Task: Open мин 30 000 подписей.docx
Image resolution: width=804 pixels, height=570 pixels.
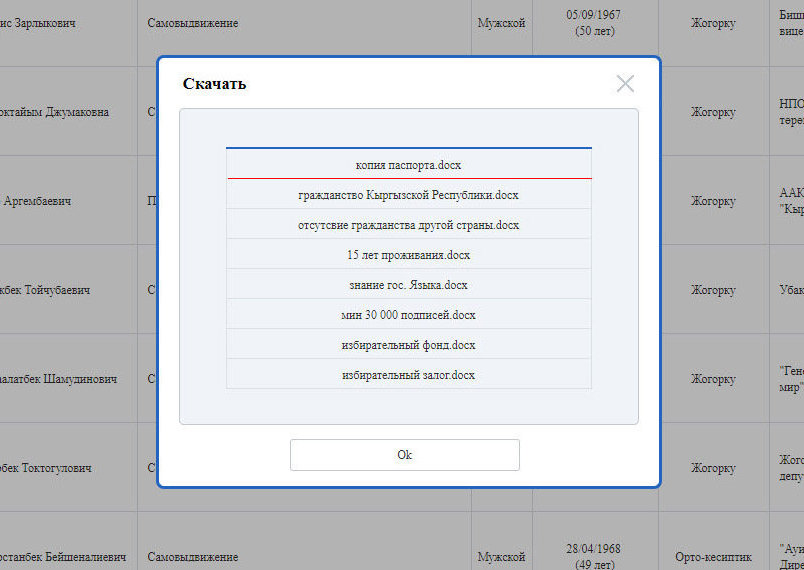Action: click(408, 315)
